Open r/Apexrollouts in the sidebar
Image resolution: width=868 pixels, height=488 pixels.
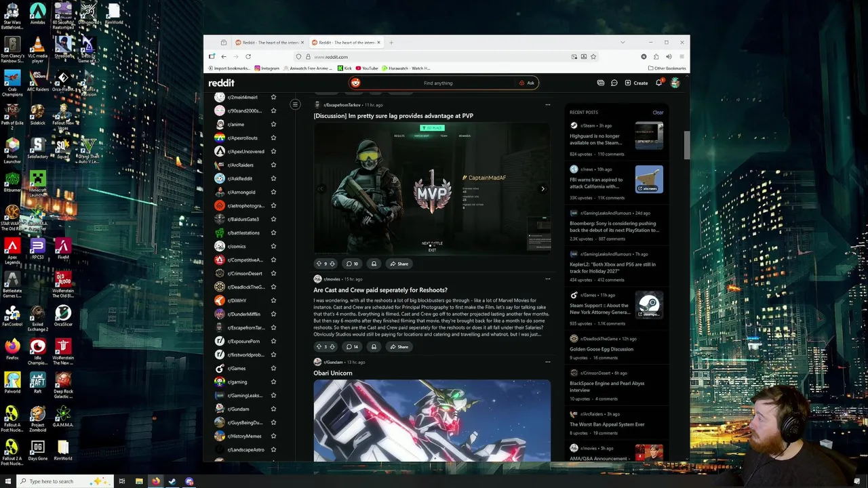[x=243, y=138]
